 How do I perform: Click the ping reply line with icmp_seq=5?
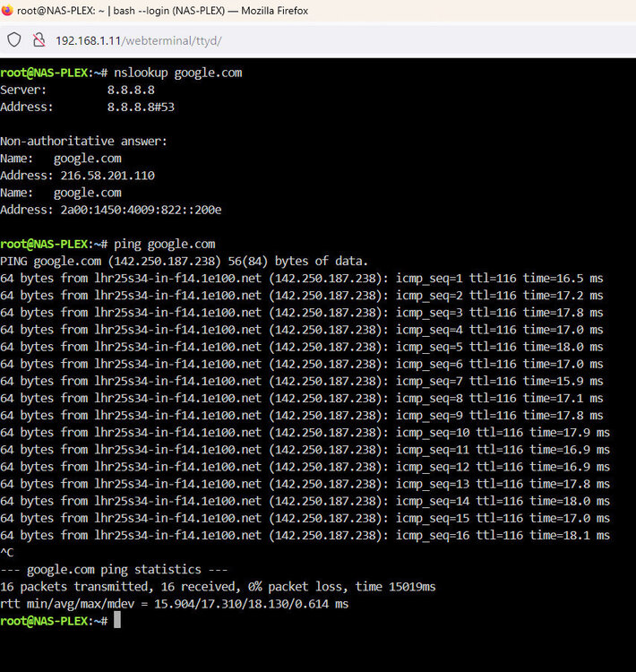(x=302, y=347)
